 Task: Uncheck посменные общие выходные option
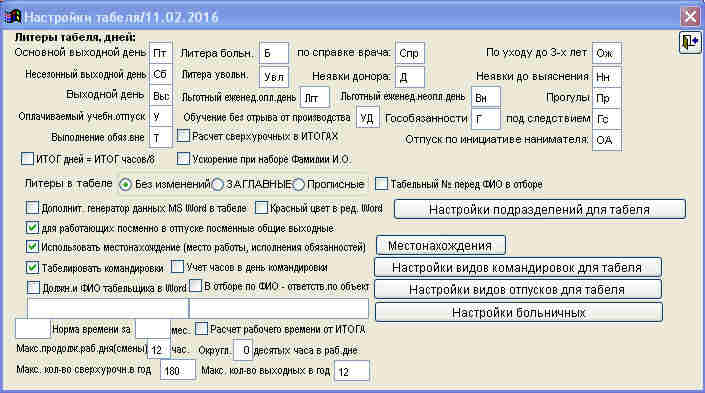(32, 228)
